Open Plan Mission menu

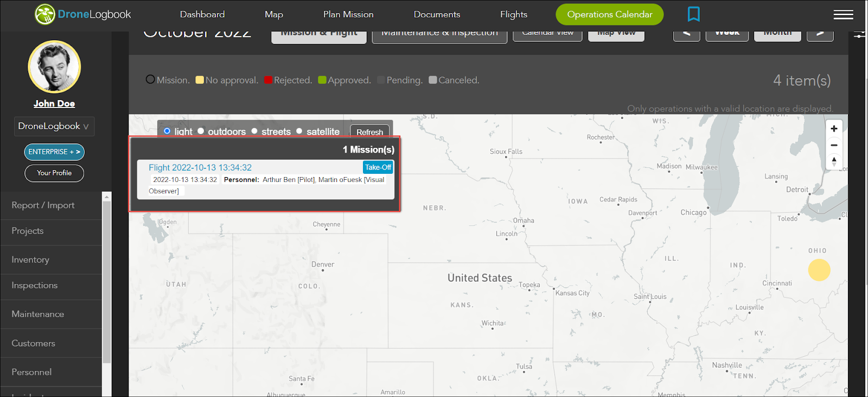click(x=348, y=14)
